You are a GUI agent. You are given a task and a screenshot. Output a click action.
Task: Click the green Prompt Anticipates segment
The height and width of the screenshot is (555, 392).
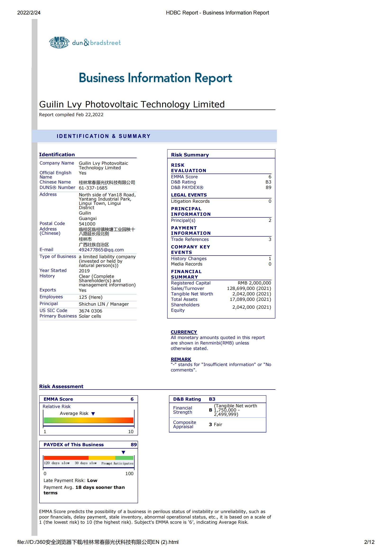click(x=124, y=458)
